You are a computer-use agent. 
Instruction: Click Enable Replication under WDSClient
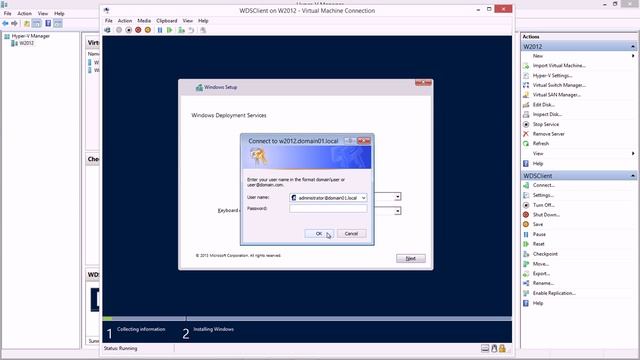(554, 293)
